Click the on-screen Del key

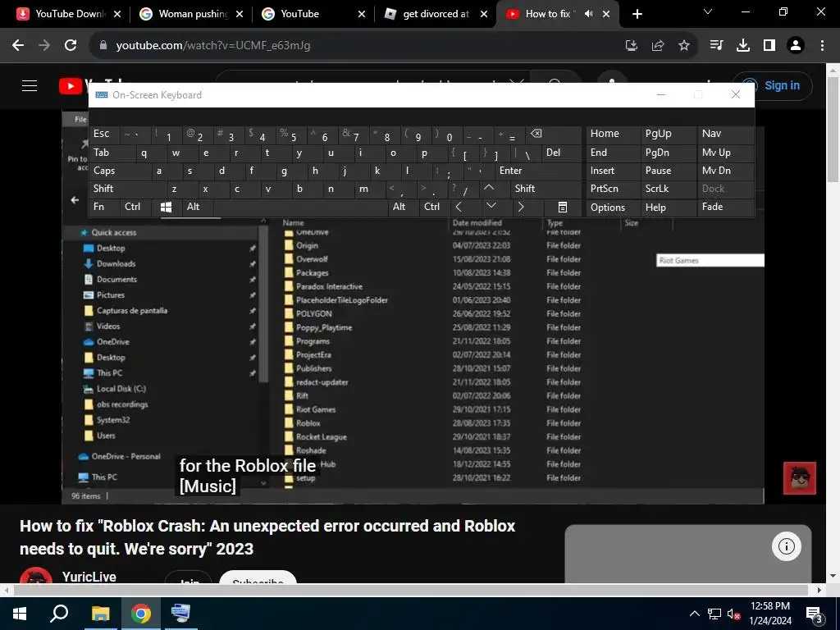(x=561, y=153)
